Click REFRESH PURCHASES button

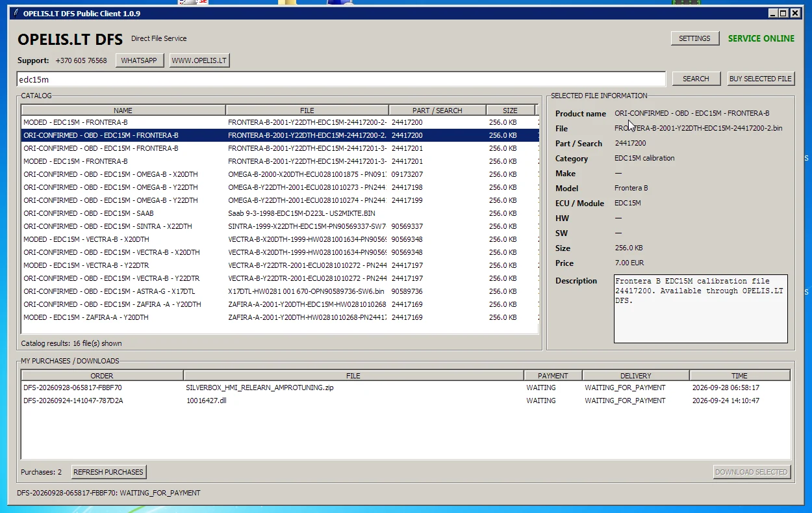pyautogui.click(x=108, y=472)
